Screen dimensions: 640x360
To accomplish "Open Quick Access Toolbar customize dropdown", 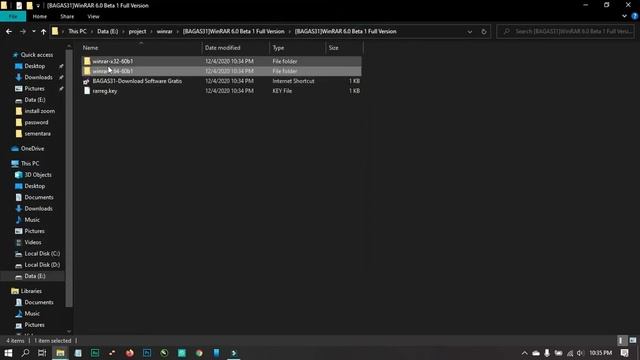I will (38, 6).
